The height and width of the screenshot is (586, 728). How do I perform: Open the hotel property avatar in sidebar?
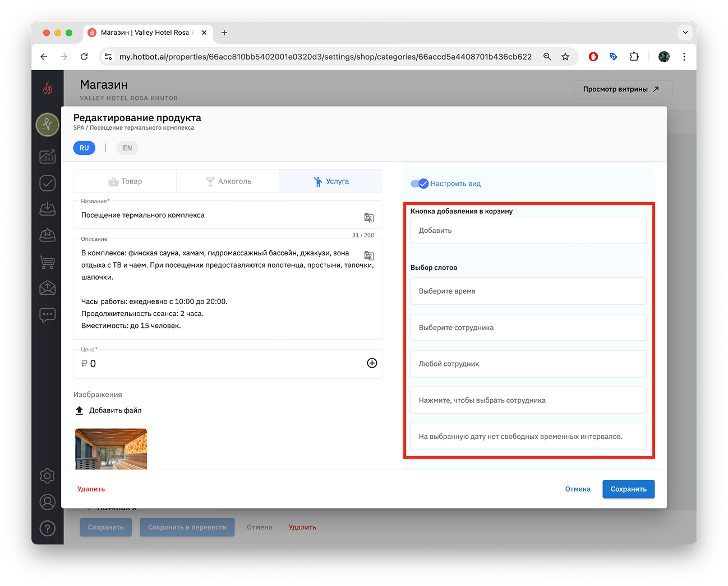(48, 125)
